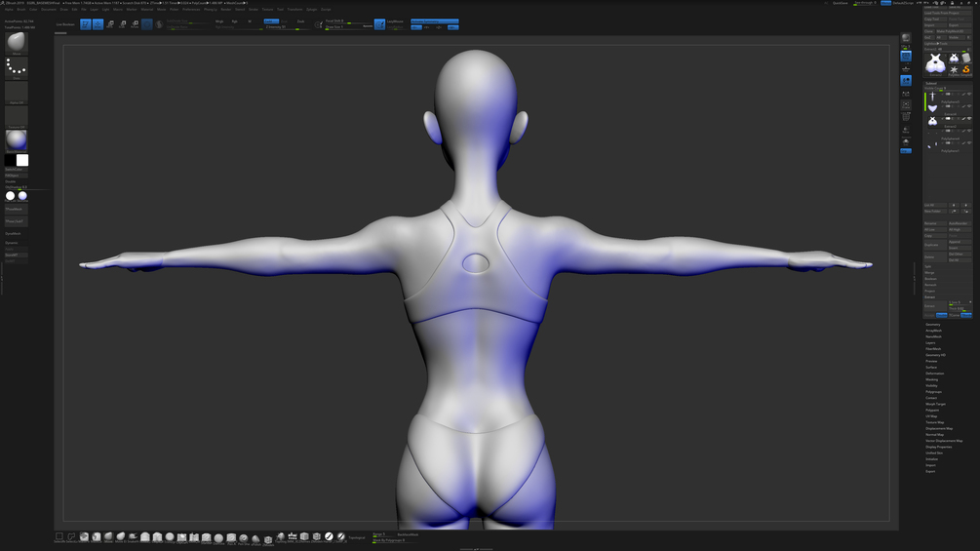
Task: Click the SwitchColor button
Action: pyautogui.click(x=17, y=170)
